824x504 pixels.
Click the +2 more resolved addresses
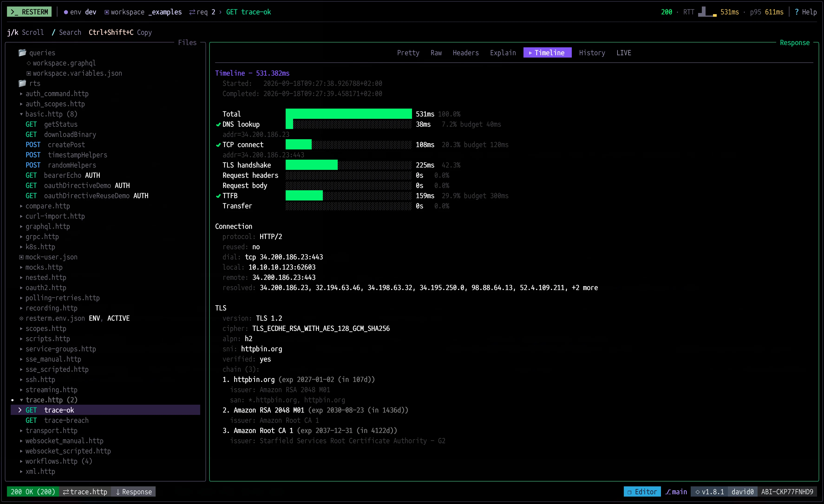[x=585, y=288]
